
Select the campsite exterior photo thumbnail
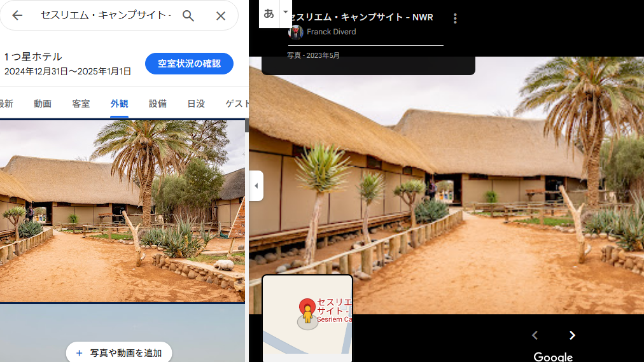click(122, 211)
